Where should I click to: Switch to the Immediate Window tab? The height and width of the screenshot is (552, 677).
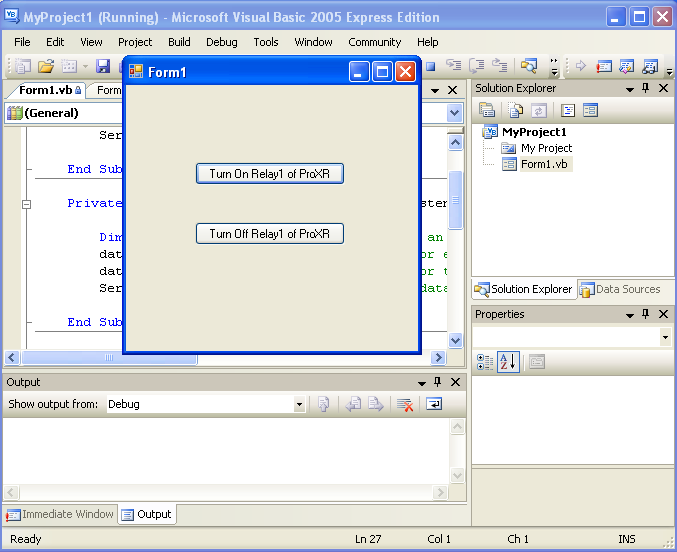point(60,514)
